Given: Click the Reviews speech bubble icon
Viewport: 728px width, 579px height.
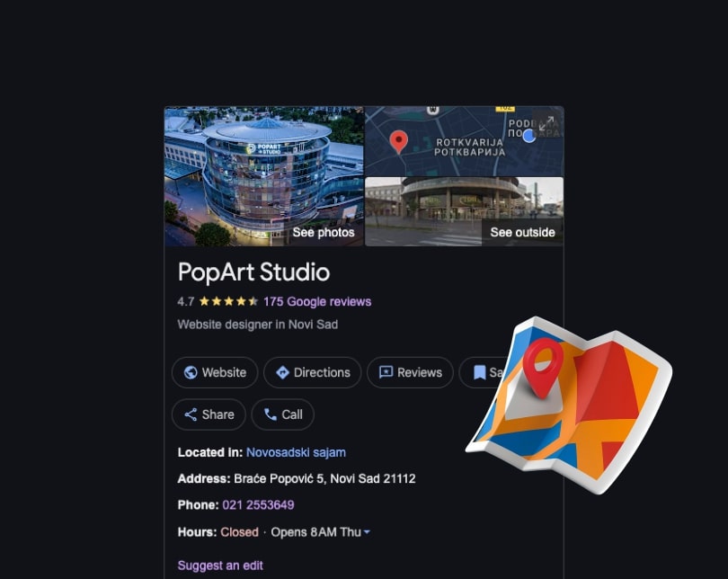Looking at the screenshot, I should pos(386,372).
